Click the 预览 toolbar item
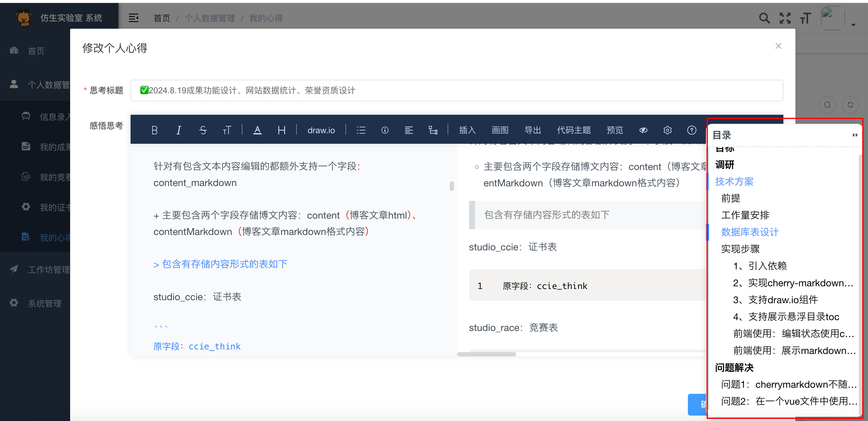Viewport: 868px width, 421px height. [x=615, y=130]
